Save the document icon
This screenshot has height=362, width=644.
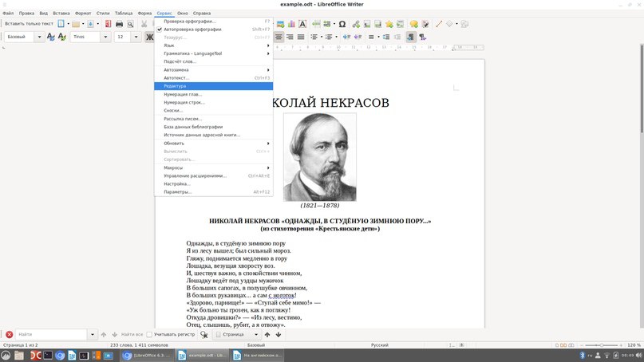90,24
